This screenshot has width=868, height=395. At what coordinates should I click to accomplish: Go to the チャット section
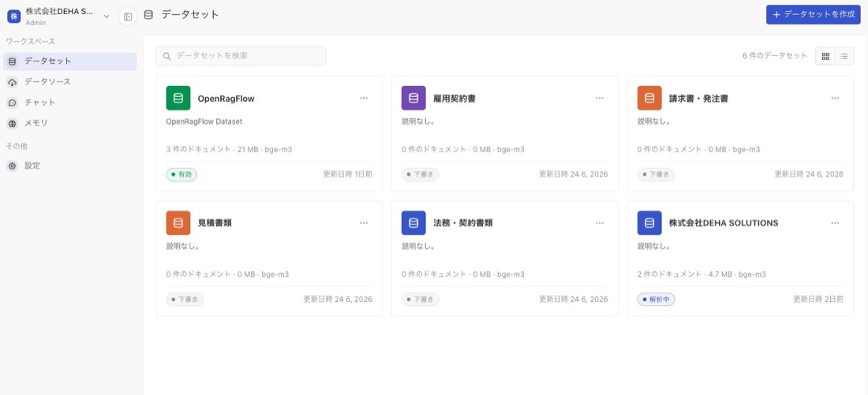tap(70, 103)
